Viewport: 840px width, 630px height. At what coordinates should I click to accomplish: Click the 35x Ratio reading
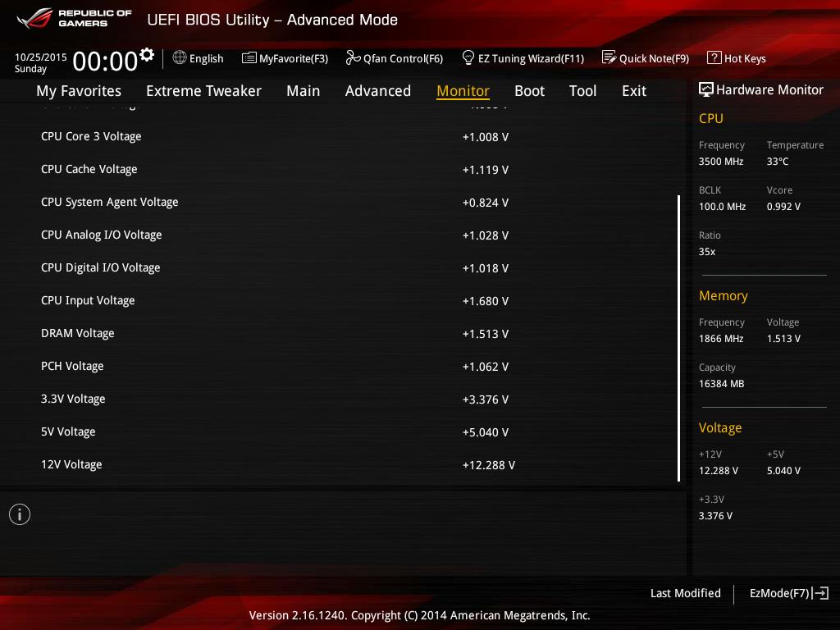707,251
